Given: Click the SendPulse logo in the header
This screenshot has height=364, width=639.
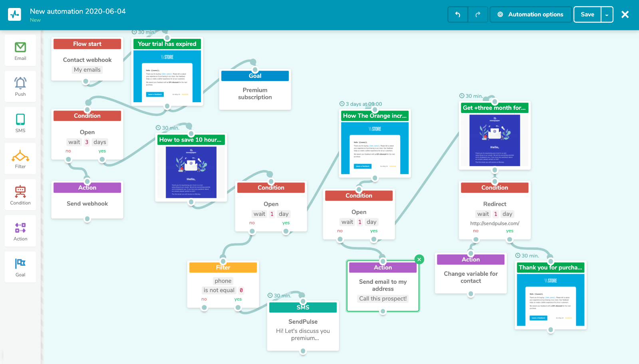Looking at the screenshot, I should point(14,14).
